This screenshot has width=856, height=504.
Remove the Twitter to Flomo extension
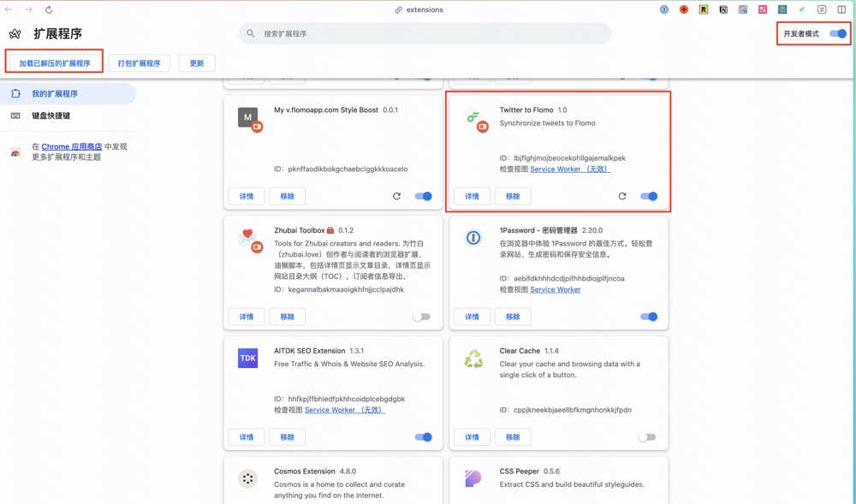click(x=513, y=196)
